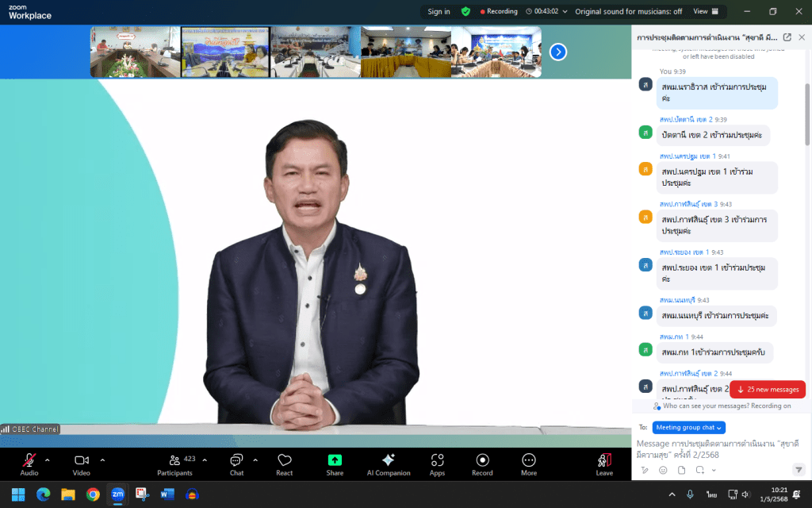Click sender name สพป.ระยอง เขต 1
Screen dimensions: 812x508
tap(684, 252)
